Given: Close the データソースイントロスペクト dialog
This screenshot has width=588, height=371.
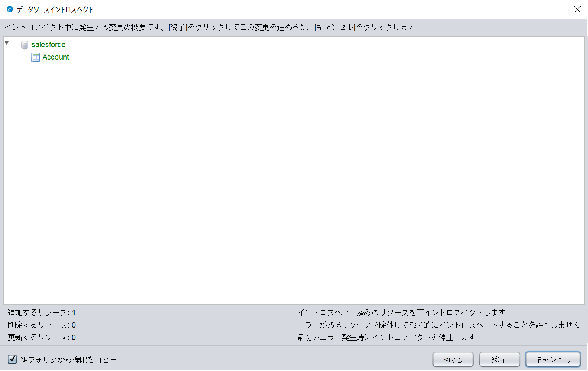Looking at the screenshot, I should (x=577, y=9).
